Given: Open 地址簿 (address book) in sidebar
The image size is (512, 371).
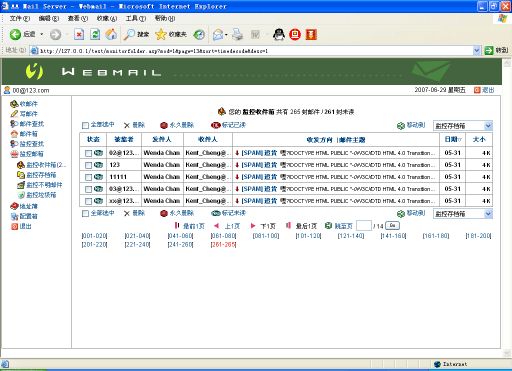Looking at the screenshot, I should 24,206.
